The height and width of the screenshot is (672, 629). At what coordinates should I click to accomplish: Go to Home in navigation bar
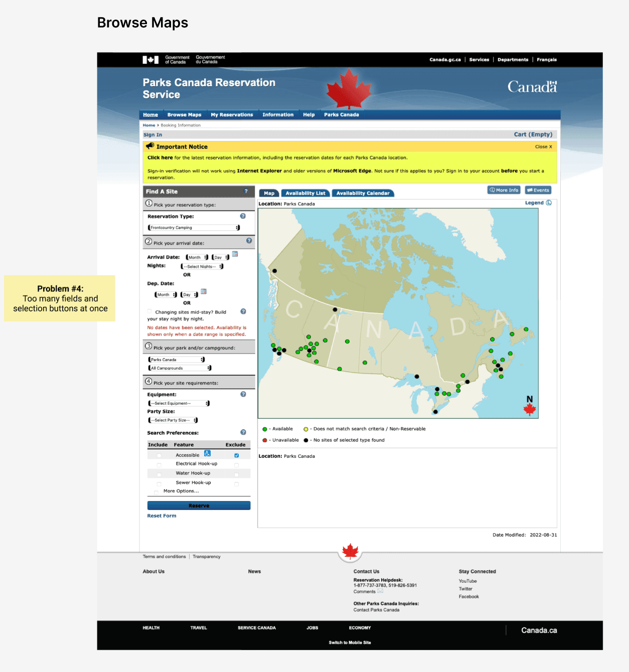pyautogui.click(x=150, y=115)
